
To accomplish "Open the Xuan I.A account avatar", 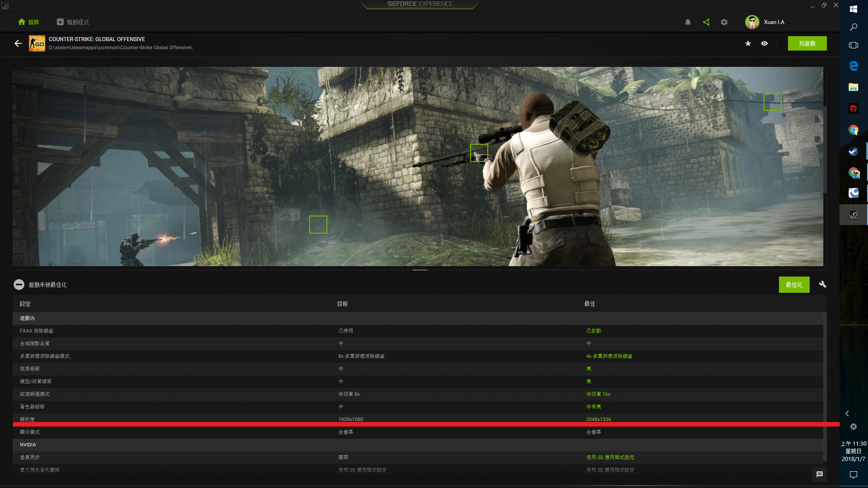I will point(752,22).
